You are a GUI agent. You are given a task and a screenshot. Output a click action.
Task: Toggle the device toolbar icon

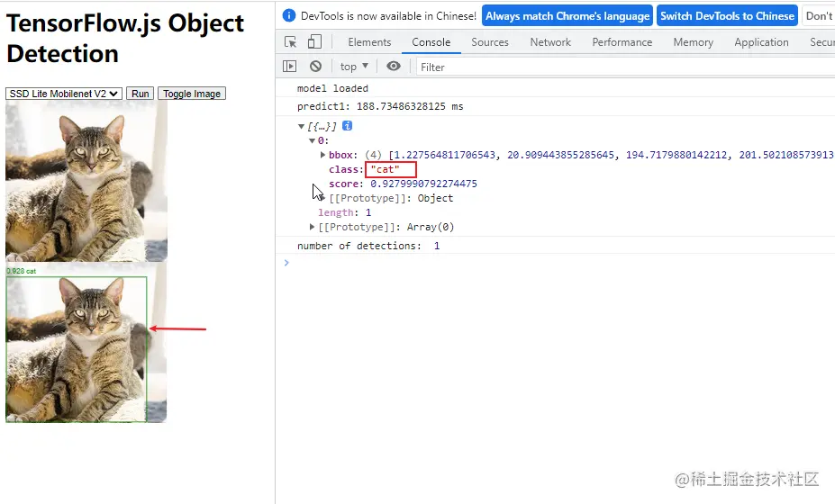(x=314, y=42)
